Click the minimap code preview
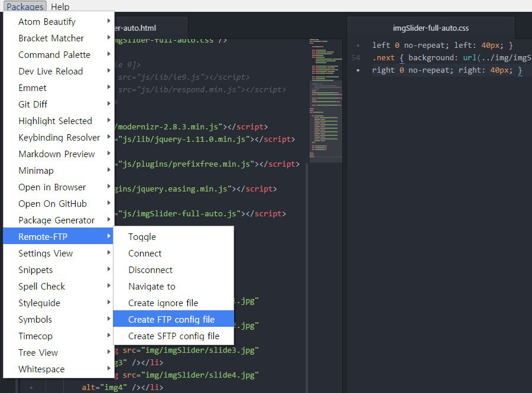The height and width of the screenshot is (393, 532). [x=326, y=100]
